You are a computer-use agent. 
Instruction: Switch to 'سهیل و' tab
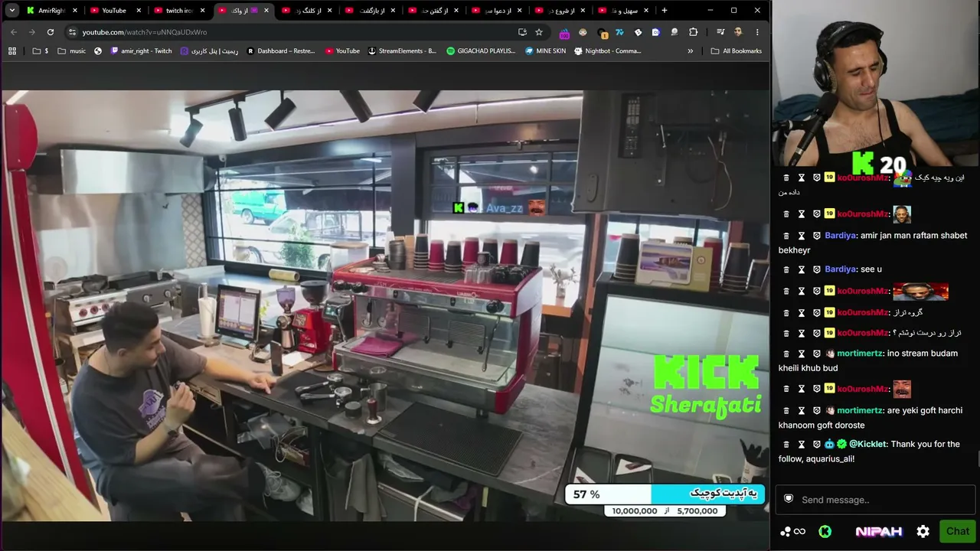tap(623, 11)
